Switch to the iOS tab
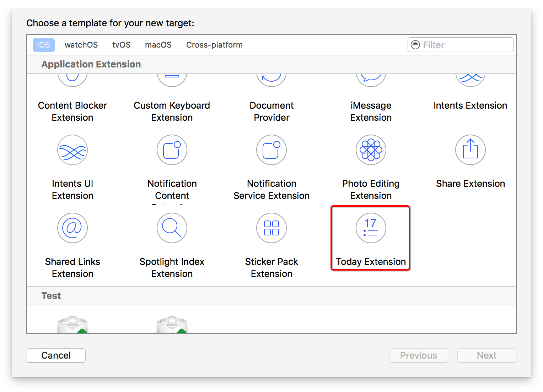Viewport: 543px width, 392px height. 44,45
